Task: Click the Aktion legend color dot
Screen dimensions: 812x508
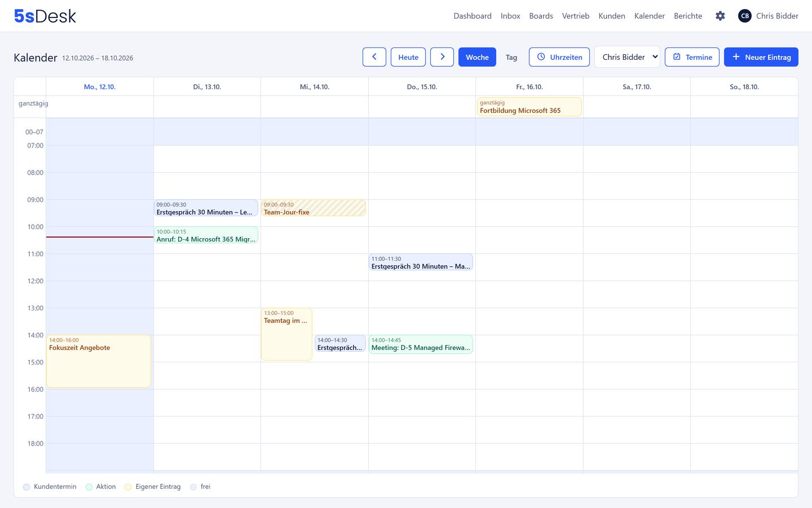Action: [x=89, y=487]
